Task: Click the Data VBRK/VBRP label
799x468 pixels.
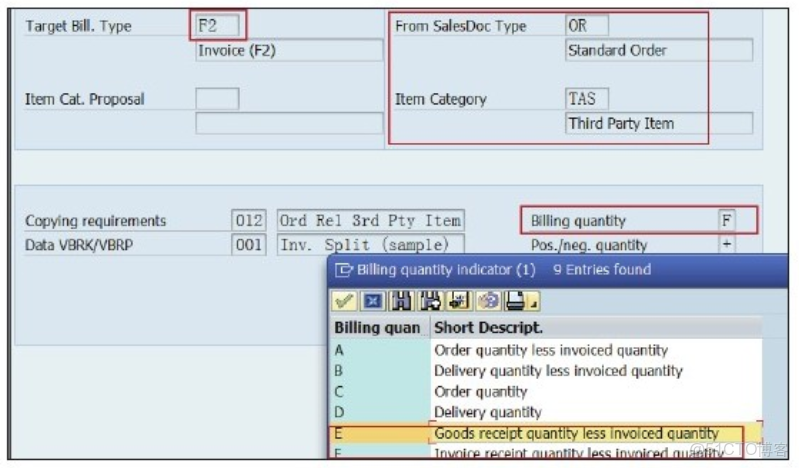Action: [x=79, y=245]
